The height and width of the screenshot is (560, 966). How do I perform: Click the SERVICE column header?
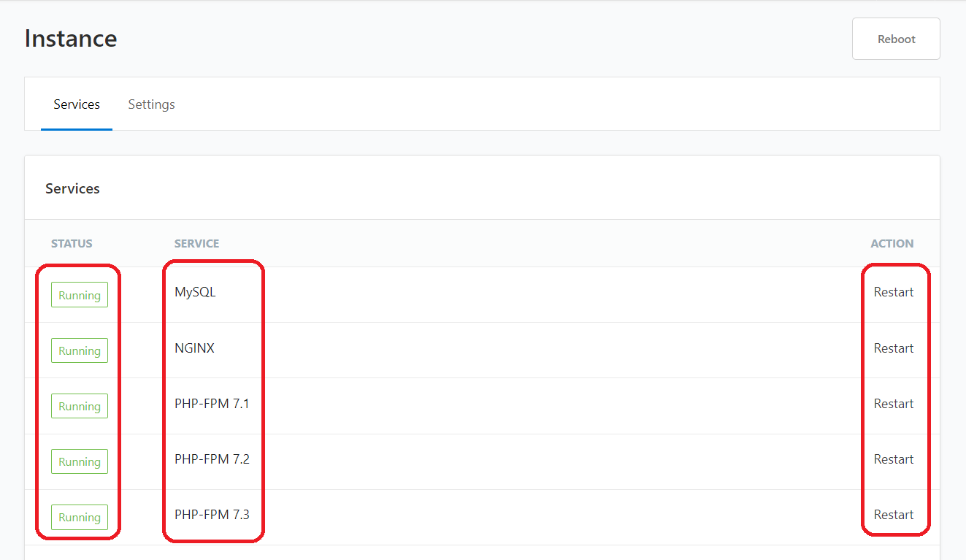[x=196, y=244]
